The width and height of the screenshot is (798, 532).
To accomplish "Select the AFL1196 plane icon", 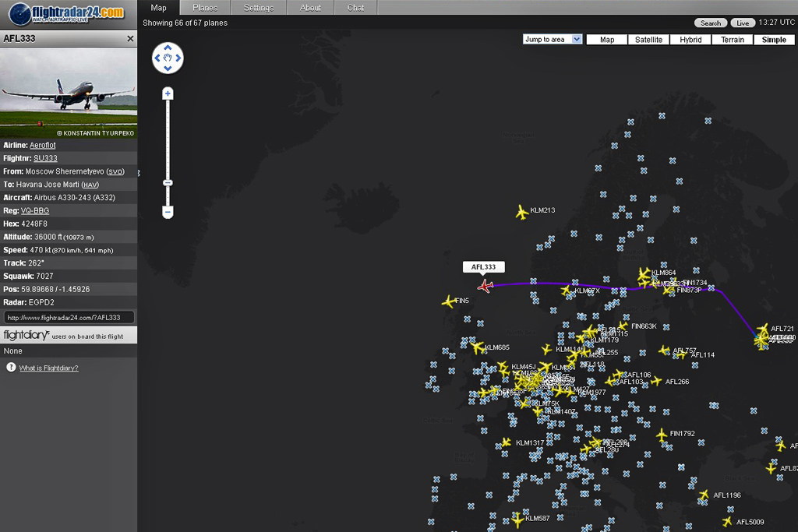I will [x=704, y=495].
